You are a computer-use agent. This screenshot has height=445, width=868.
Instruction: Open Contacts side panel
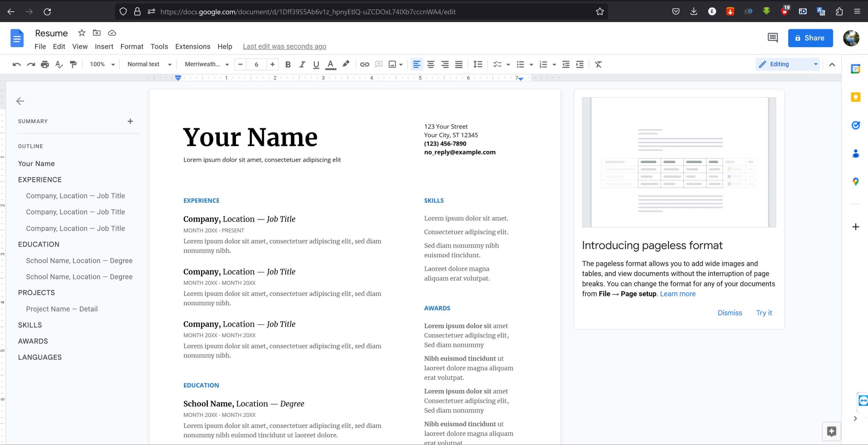pyautogui.click(x=855, y=154)
